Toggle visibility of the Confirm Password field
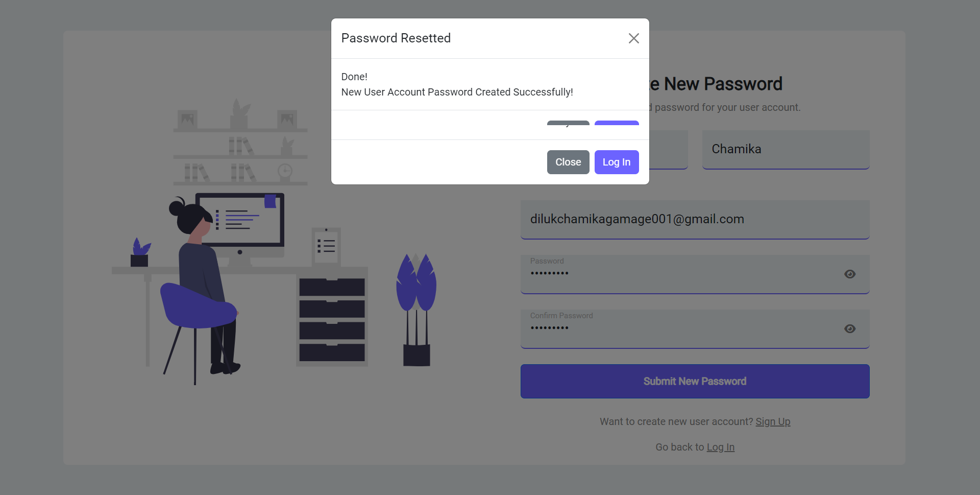 850,329
